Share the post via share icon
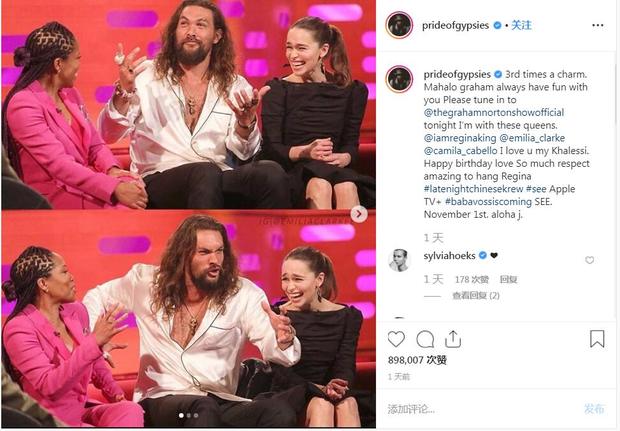 453,339
